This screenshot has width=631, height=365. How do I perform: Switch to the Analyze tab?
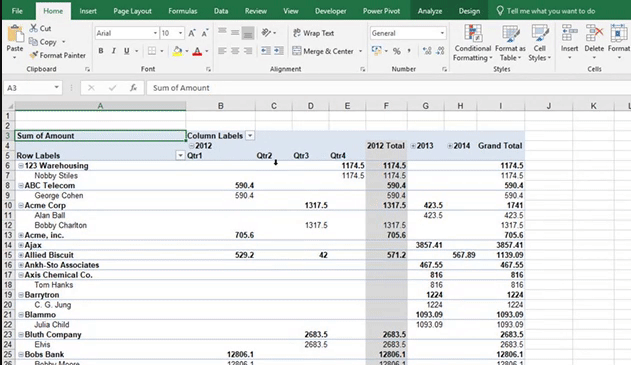[430, 11]
